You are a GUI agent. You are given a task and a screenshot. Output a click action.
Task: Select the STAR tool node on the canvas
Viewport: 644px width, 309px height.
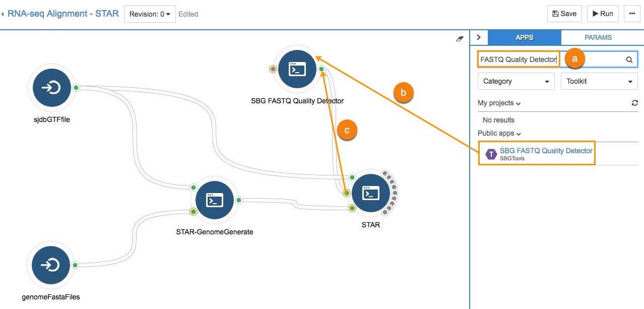(371, 194)
